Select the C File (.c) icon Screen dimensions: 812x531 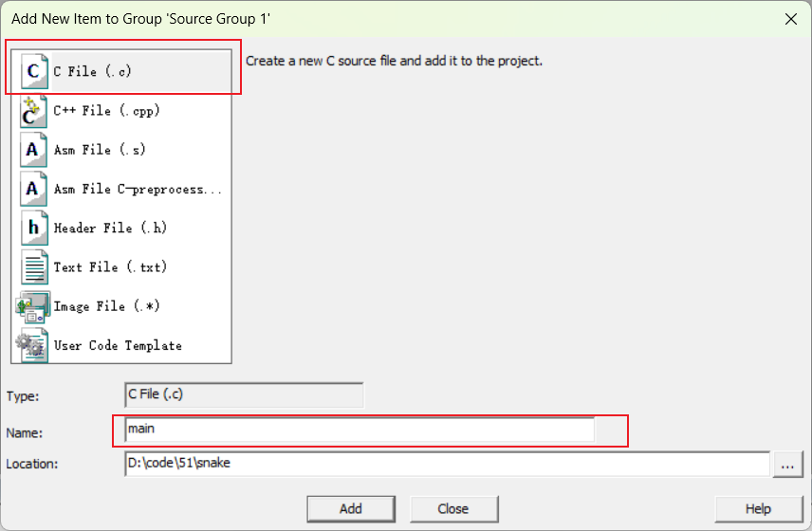click(34, 71)
